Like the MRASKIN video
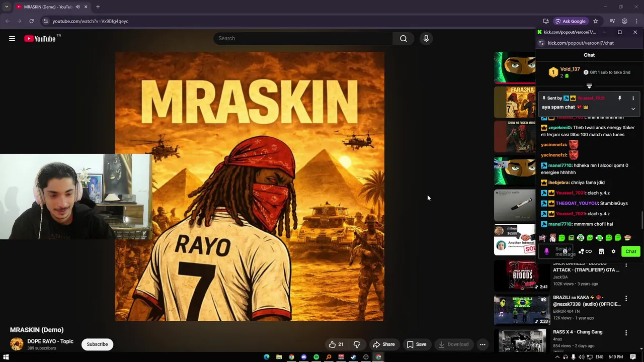Viewport: 644px width, 362px height. (x=336, y=344)
